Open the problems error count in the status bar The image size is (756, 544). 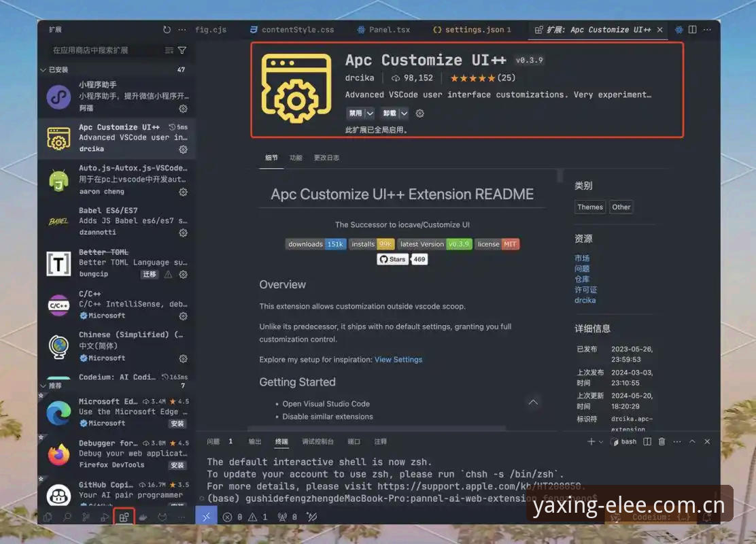pyautogui.click(x=233, y=517)
